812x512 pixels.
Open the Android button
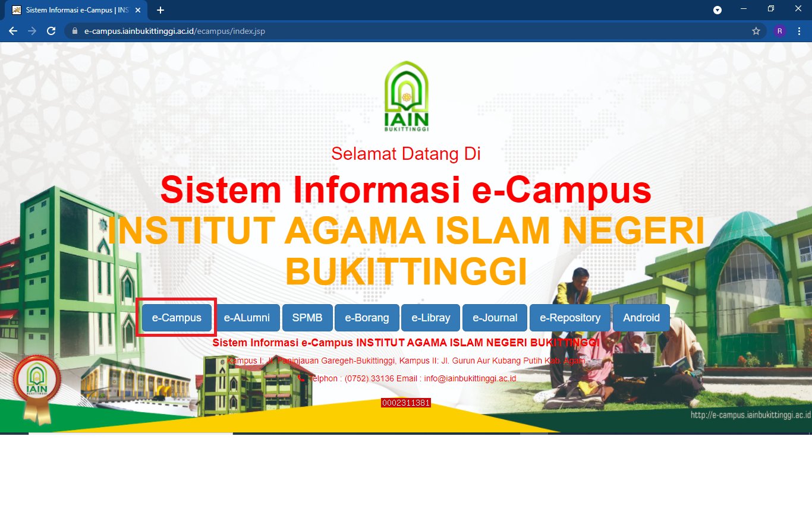tap(641, 318)
